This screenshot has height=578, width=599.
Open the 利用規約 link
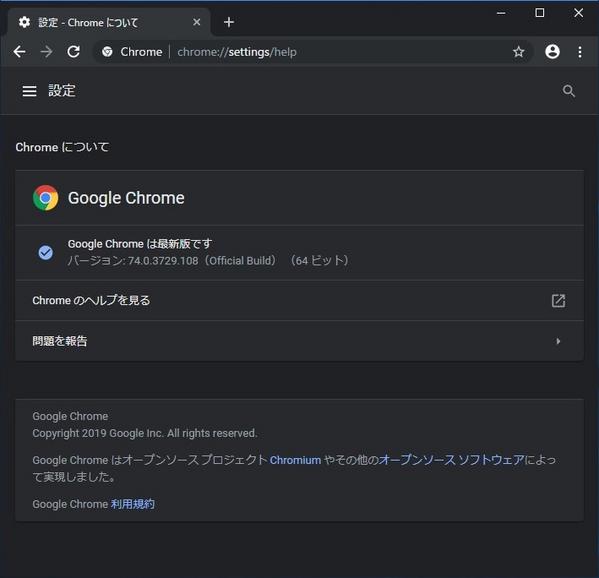(x=133, y=504)
